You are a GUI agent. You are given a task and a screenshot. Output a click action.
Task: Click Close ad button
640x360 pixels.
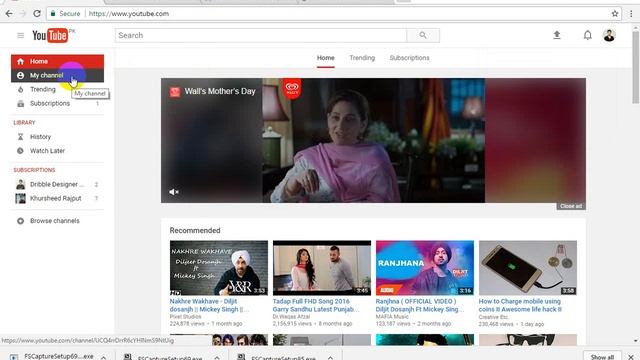(571, 206)
